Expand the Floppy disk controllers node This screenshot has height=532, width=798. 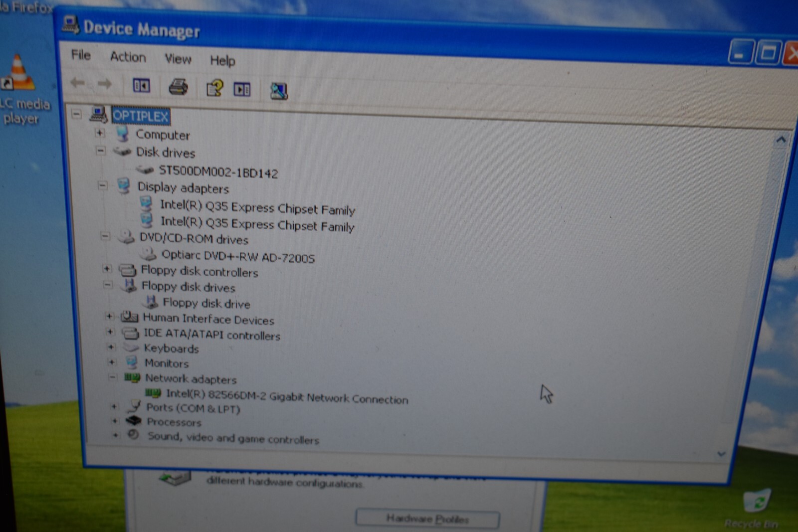click(x=107, y=269)
